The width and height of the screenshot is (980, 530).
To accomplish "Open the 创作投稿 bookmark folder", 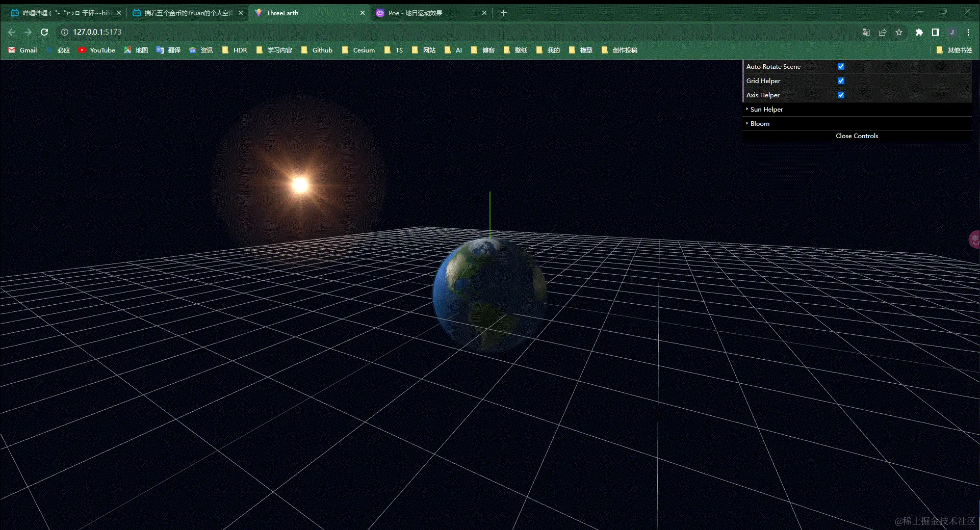I will pyautogui.click(x=620, y=50).
